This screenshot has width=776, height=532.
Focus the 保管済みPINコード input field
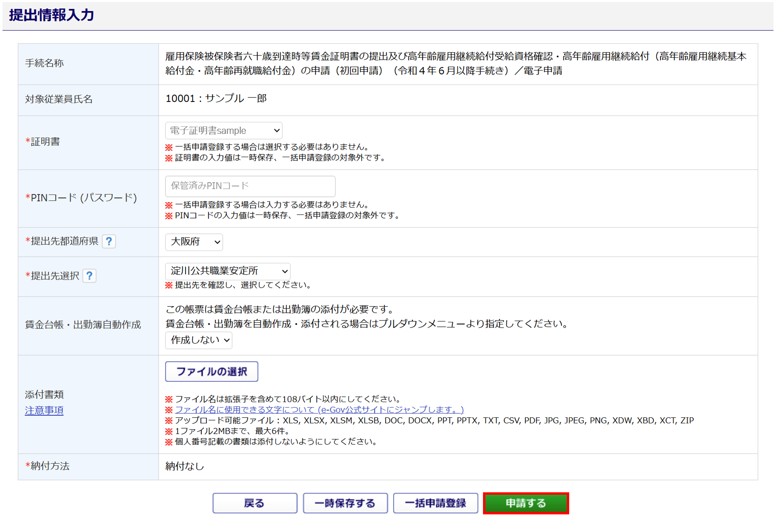pos(250,186)
